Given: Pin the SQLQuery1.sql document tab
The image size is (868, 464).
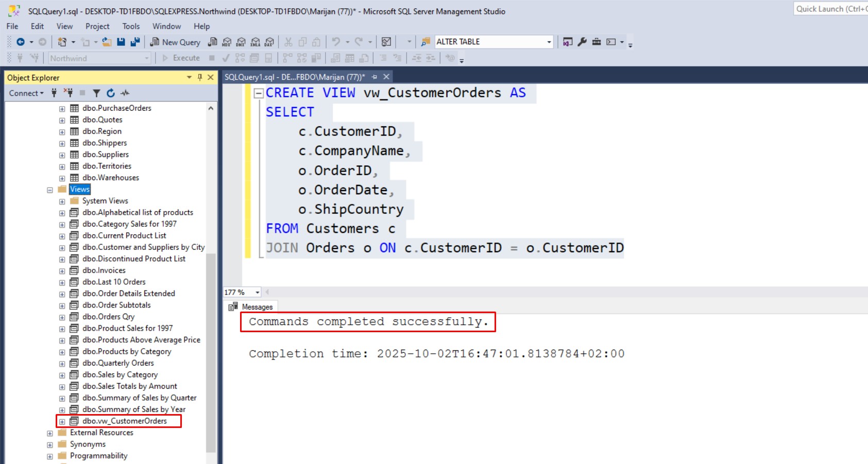Looking at the screenshot, I should point(375,77).
